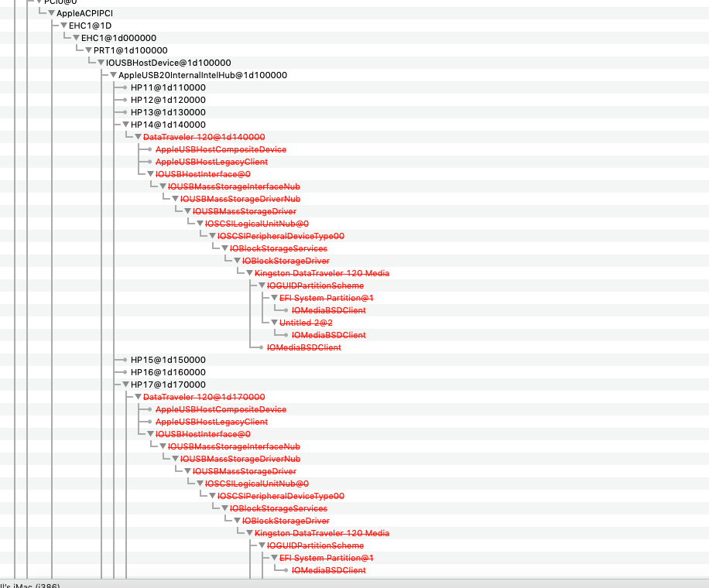Image resolution: width=709 pixels, height=588 pixels.
Task: Select the PRT1@1d100000 row
Action: [x=130, y=50]
